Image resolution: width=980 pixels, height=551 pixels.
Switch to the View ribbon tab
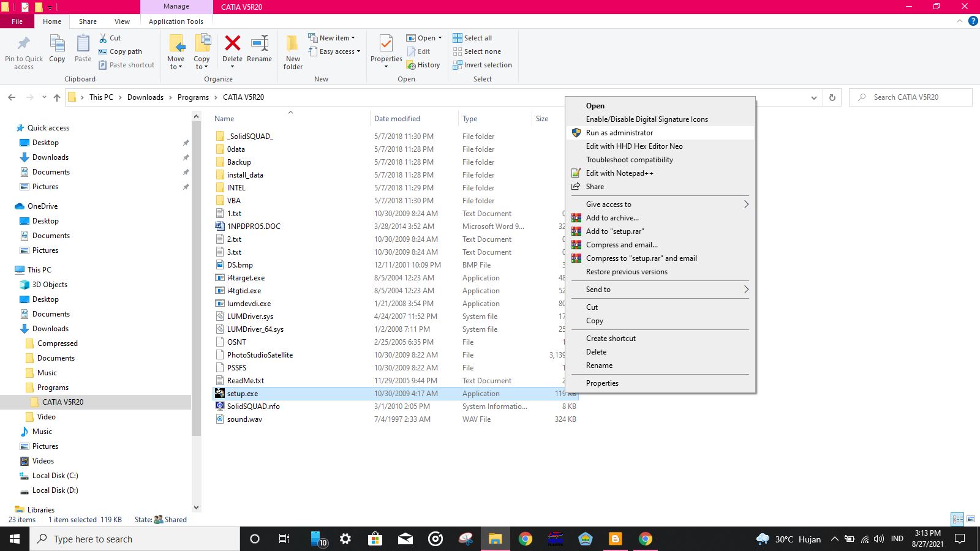[x=123, y=21]
